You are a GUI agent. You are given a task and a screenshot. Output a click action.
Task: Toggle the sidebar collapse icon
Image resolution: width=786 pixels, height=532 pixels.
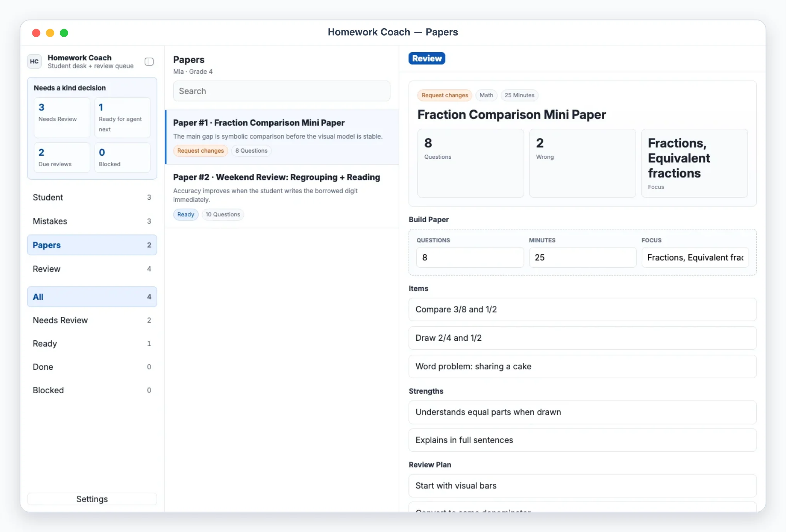149,61
